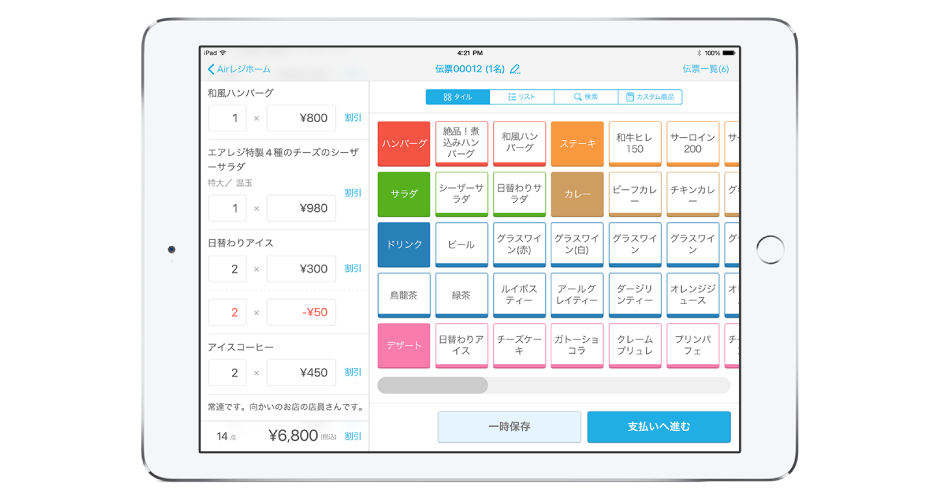Screen dimensions: 940x500
Task: Tap slip title 伝票00012 (1名)
Action: pos(469,69)
